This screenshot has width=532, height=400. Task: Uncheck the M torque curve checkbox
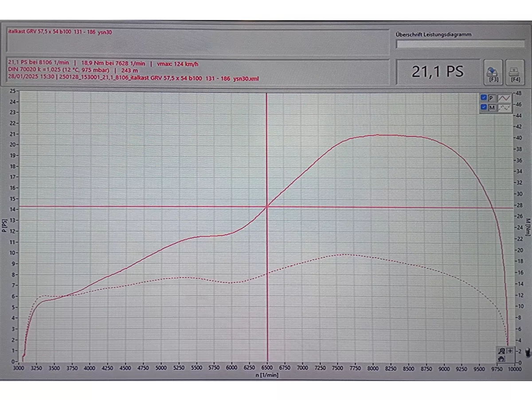pyautogui.click(x=484, y=108)
